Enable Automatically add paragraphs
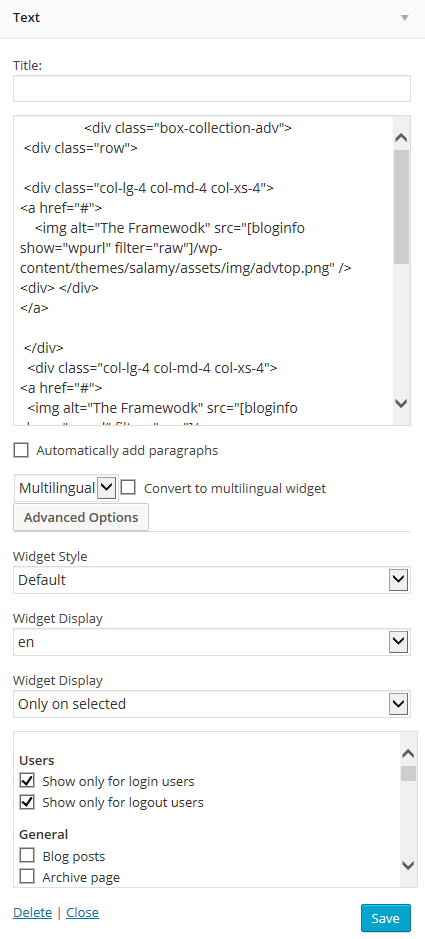Viewport: 425px width, 939px height. coord(21,450)
